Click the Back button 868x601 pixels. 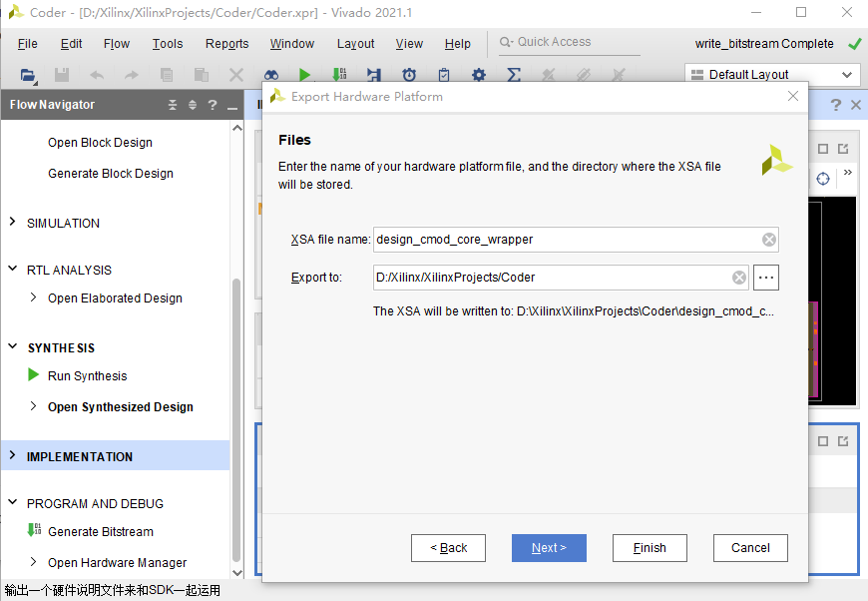(x=448, y=548)
